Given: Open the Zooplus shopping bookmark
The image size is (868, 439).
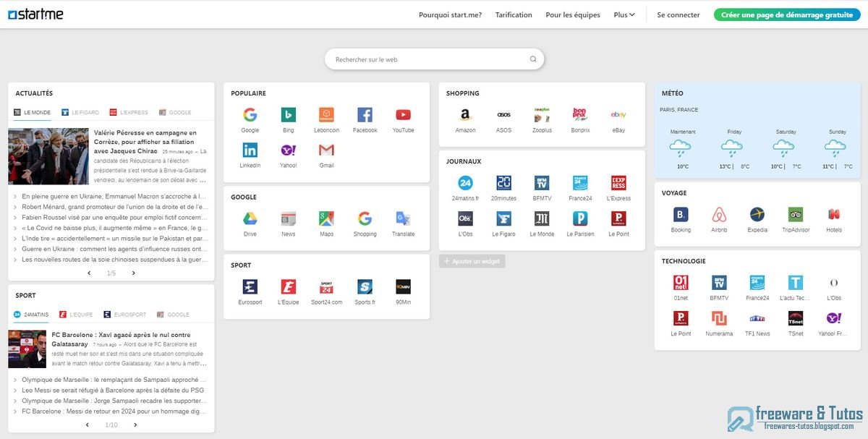Looking at the screenshot, I should [542, 115].
